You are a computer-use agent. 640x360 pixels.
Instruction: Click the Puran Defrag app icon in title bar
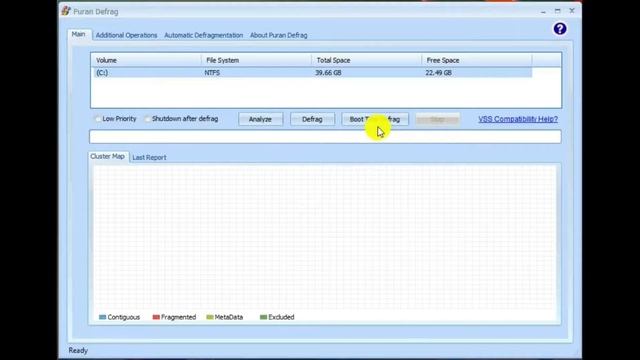coord(66,11)
